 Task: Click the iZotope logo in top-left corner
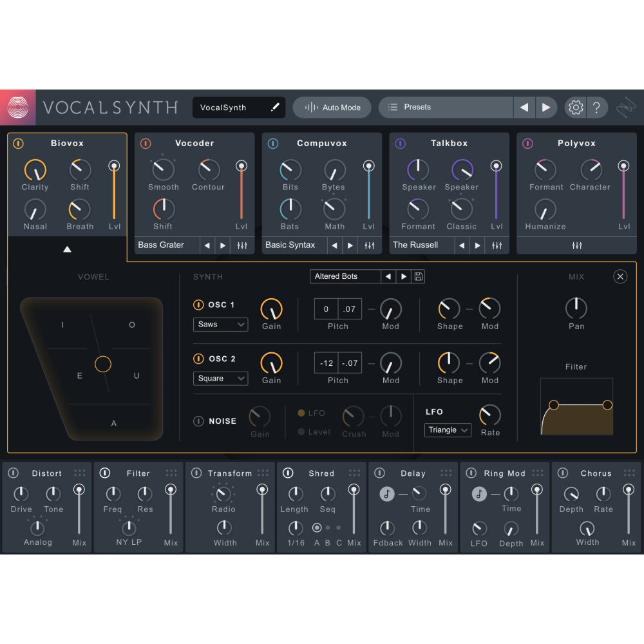click(x=18, y=107)
